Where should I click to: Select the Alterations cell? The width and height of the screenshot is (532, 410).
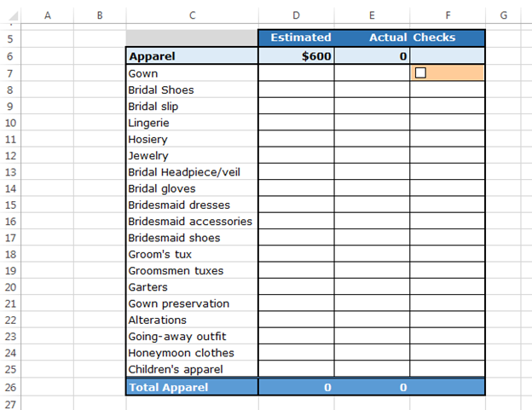(x=192, y=320)
